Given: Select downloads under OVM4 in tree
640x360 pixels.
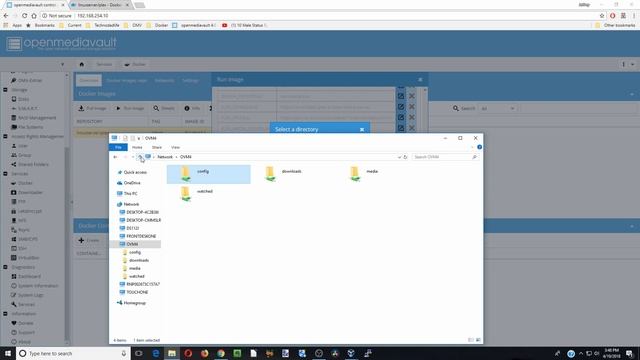Looking at the screenshot, I should 139,260.
